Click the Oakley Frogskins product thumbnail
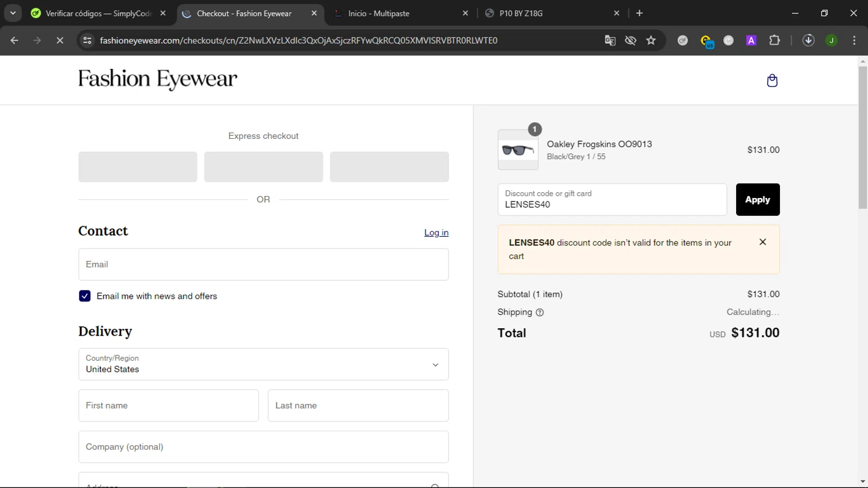The image size is (868, 488). coord(518,150)
